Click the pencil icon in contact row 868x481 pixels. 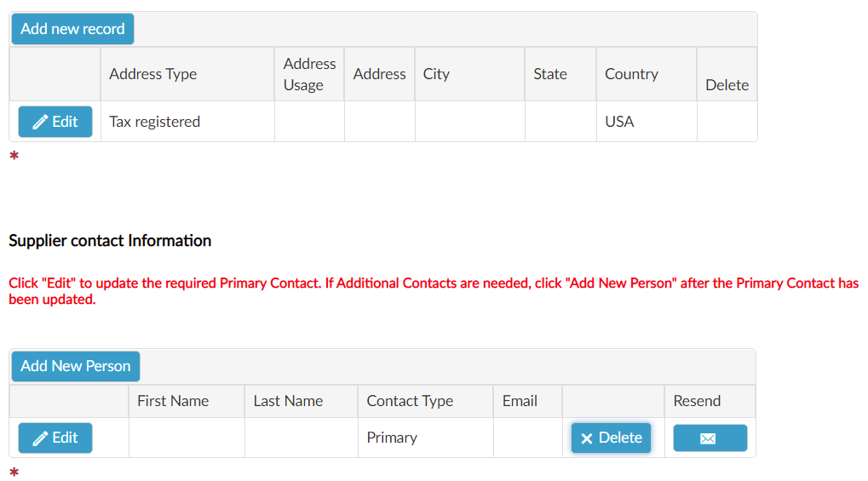point(40,438)
